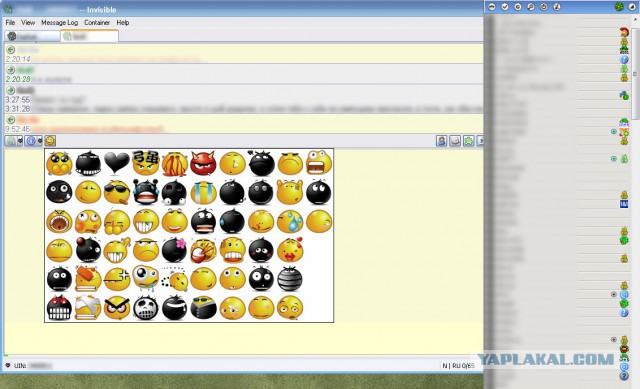Select the contact with red helmet status icon

624,32
